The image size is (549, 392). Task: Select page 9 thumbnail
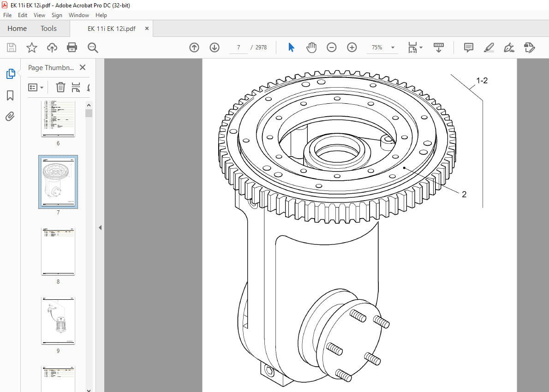58,320
